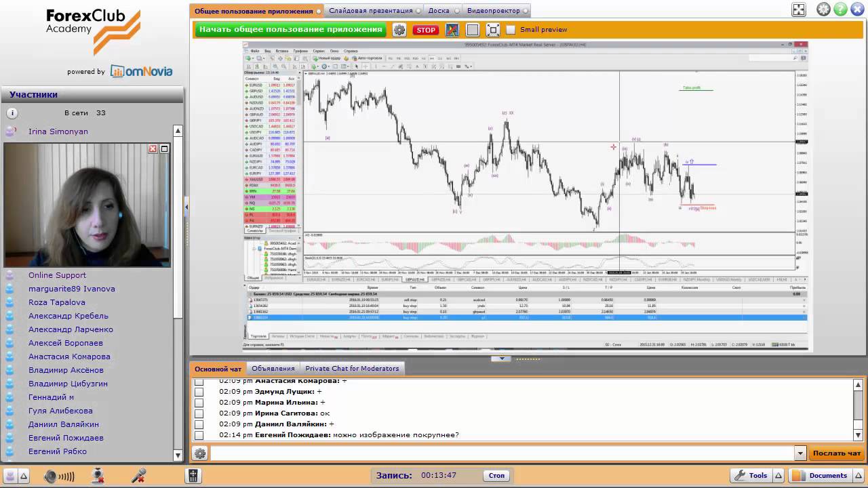Check the box next to Евгений Пожидаев message

click(199, 435)
